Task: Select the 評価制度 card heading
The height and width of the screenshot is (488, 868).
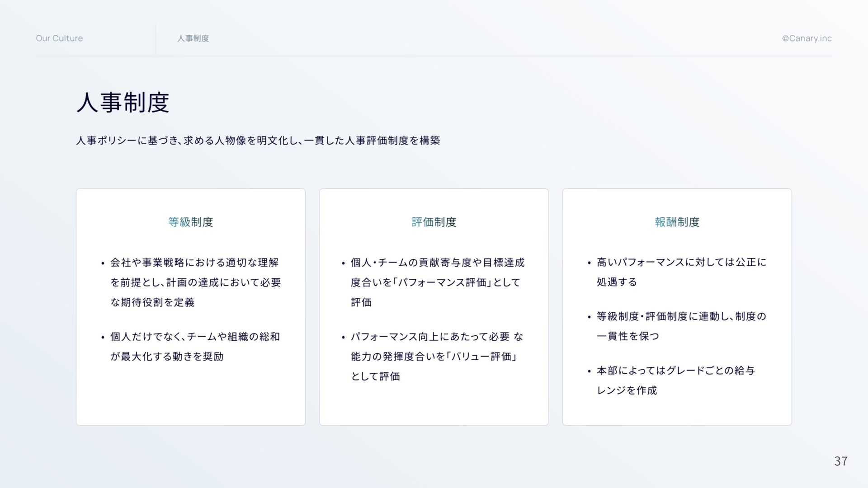Action: pos(434,222)
